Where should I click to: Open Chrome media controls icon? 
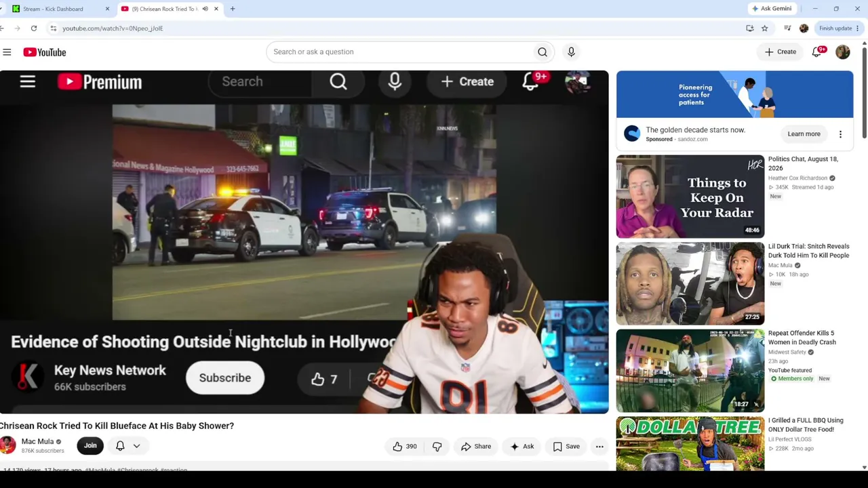click(x=787, y=28)
